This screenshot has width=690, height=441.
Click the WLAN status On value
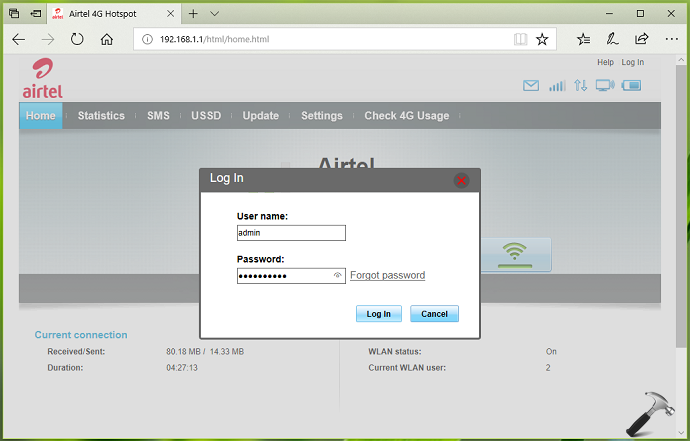click(551, 352)
